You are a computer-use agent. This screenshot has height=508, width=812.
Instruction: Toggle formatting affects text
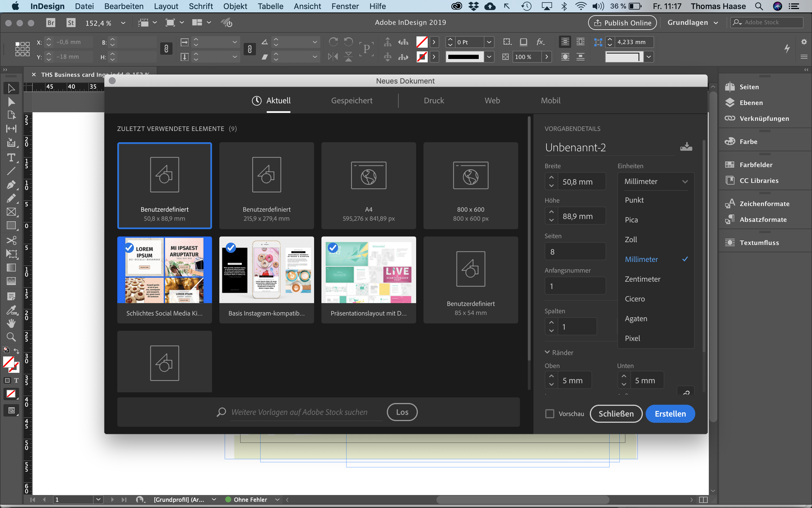click(16, 380)
